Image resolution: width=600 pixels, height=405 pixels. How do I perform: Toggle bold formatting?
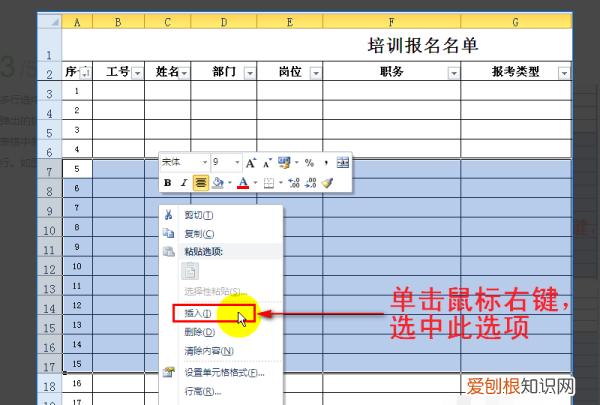pyautogui.click(x=167, y=183)
